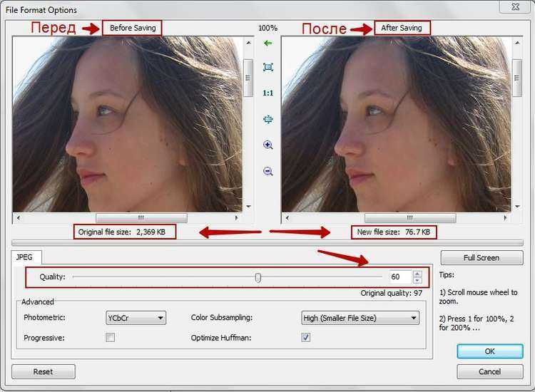Click After Saving vertical scrollbar thumb

[517, 78]
